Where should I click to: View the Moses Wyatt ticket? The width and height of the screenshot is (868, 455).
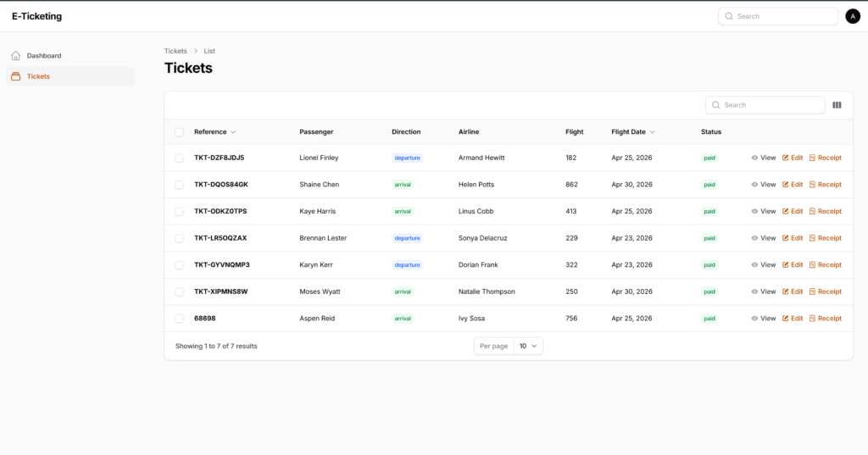pyautogui.click(x=764, y=291)
